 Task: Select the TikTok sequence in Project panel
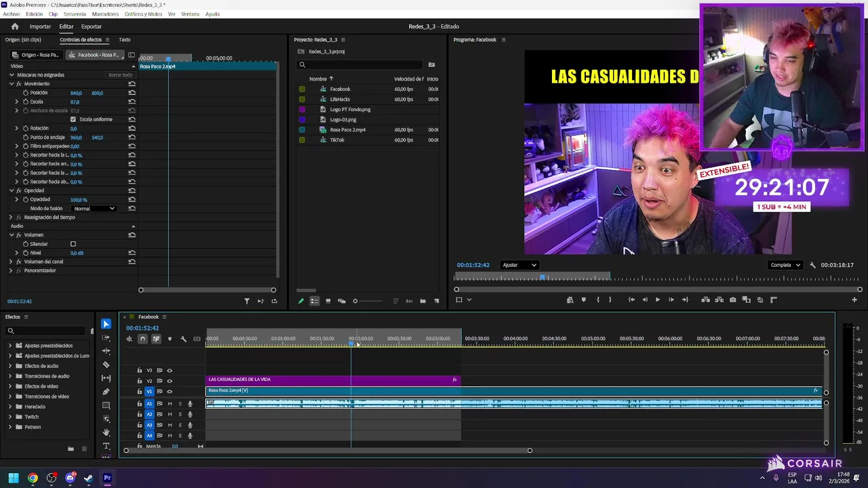337,140
